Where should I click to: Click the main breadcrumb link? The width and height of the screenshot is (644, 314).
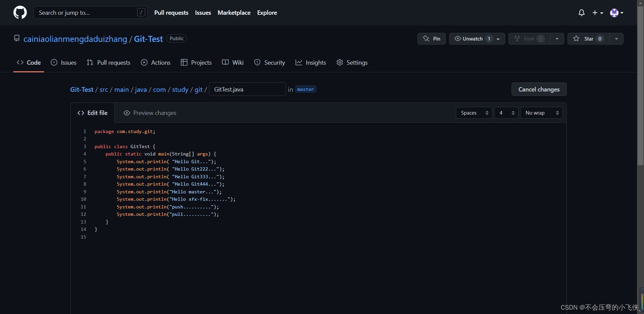121,89
